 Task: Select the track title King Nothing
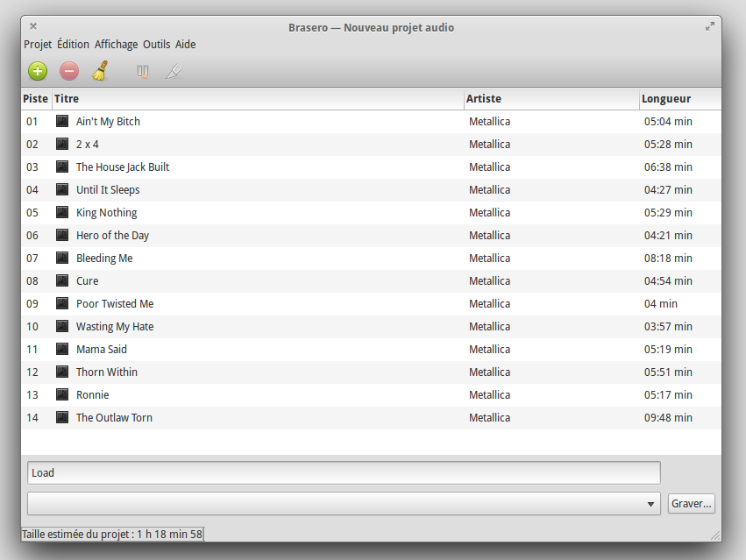(107, 213)
